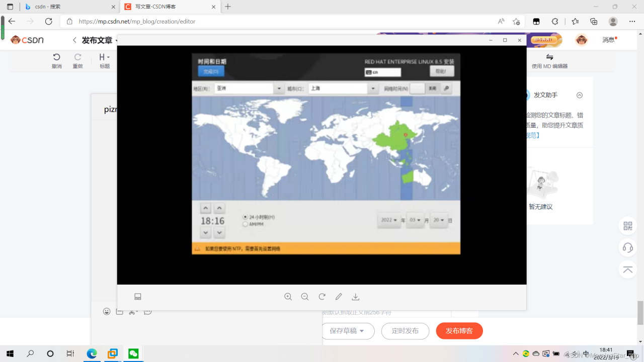
Task: Select the AM/PM radio button
Action: tap(246, 224)
